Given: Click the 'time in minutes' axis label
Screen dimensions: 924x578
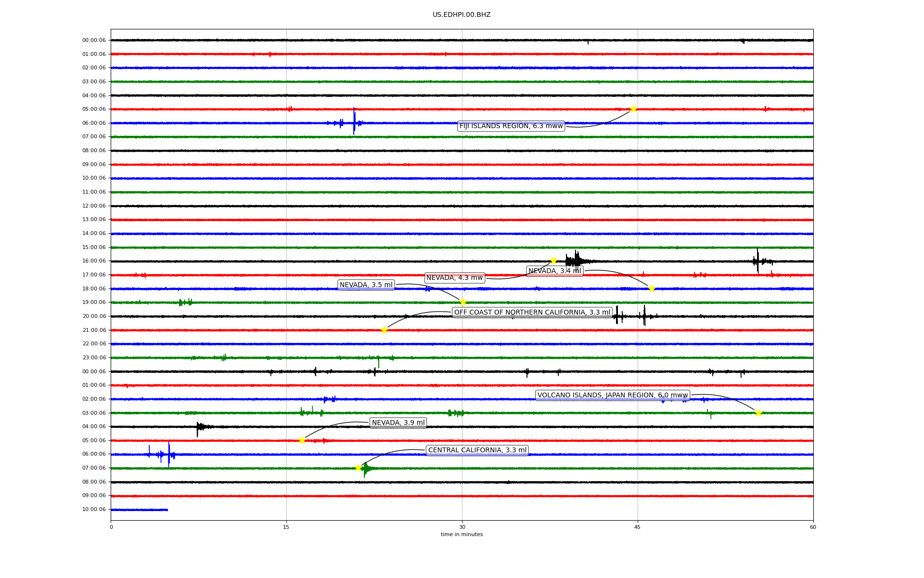Looking at the screenshot, I should point(462,535).
